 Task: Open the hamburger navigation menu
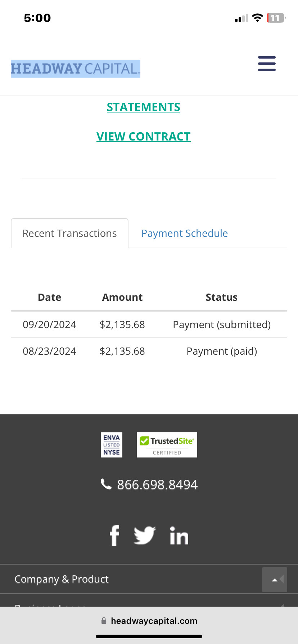267,64
